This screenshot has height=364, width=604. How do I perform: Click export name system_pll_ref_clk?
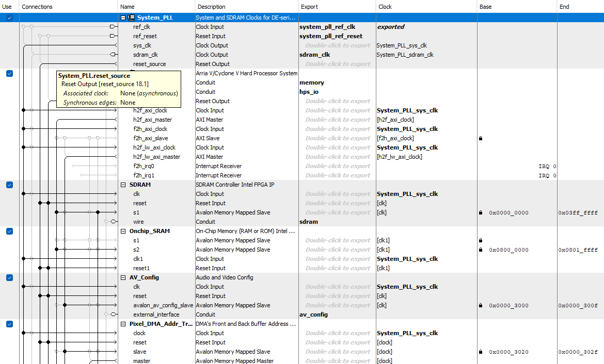point(327,26)
